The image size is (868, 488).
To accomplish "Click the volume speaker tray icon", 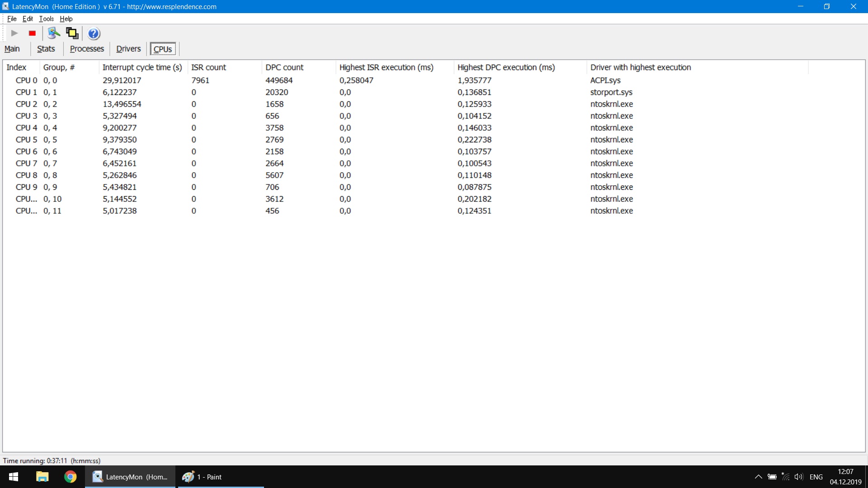I will pyautogui.click(x=799, y=477).
